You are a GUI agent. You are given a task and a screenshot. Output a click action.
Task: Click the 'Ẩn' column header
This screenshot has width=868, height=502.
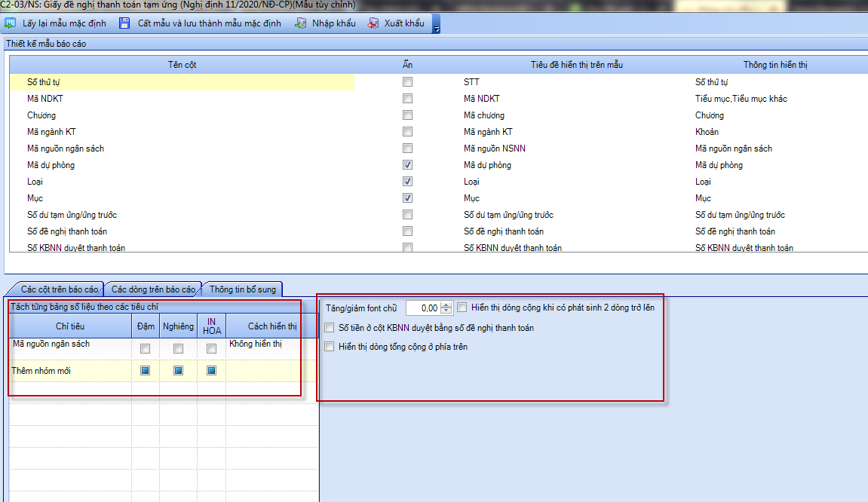(407, 65)
